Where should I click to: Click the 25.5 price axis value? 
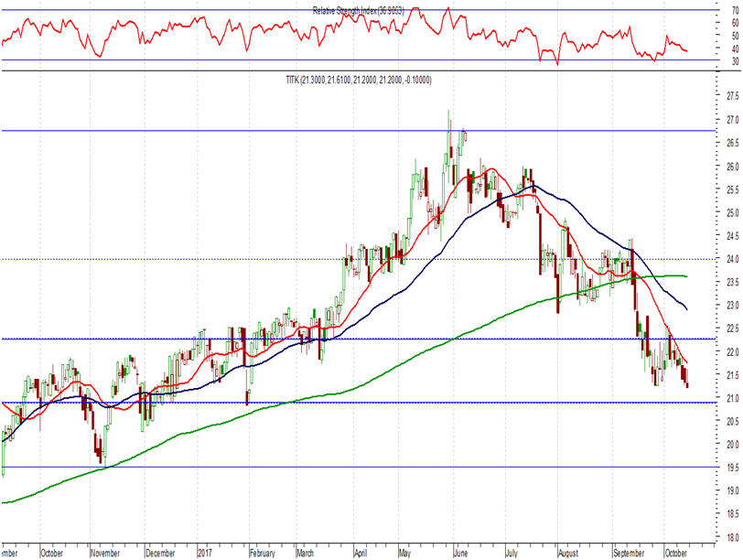733,189
